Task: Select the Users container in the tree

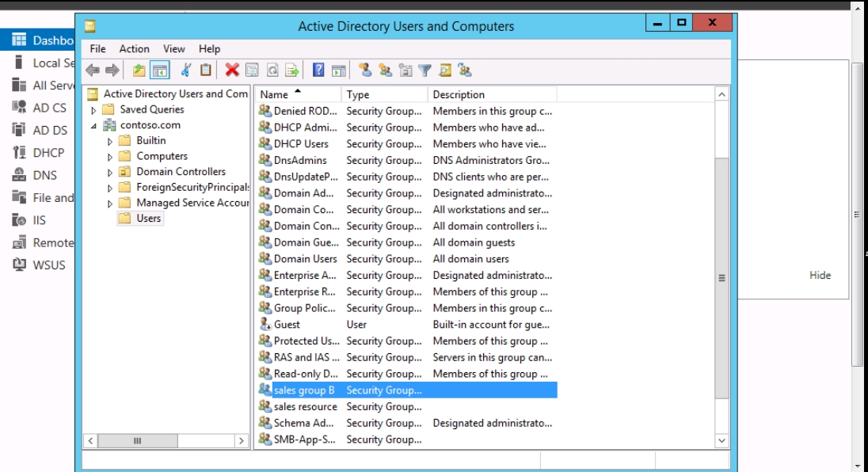Action: click(148, 218)
